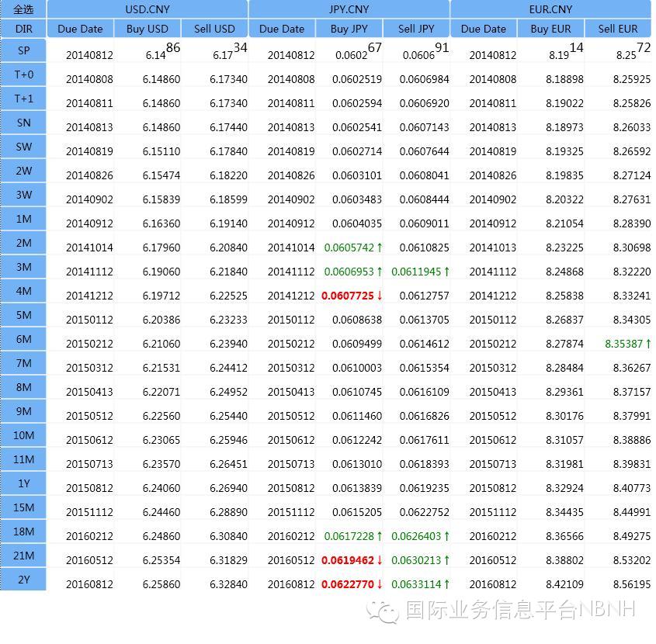Click the Buy USD value 6.25860

tap(161, 584)
